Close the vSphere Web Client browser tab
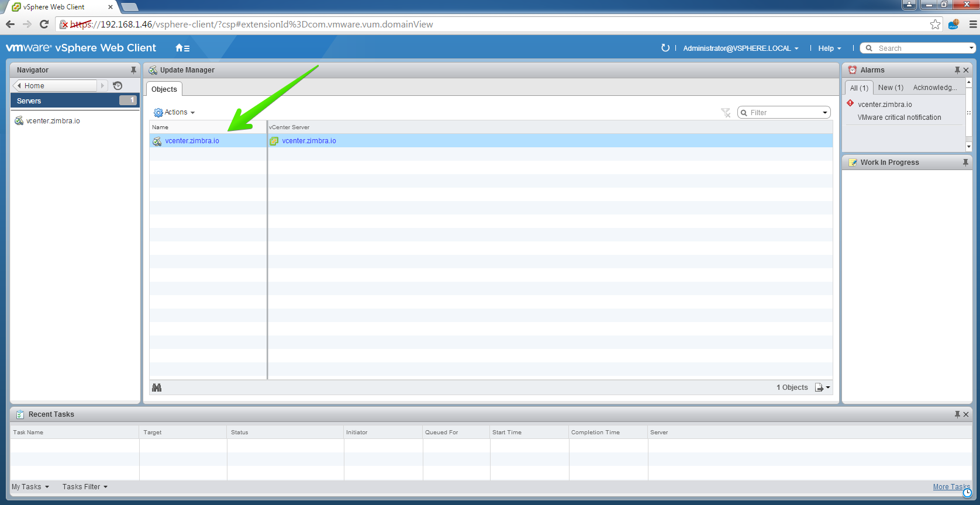 (x=110, y=7)
